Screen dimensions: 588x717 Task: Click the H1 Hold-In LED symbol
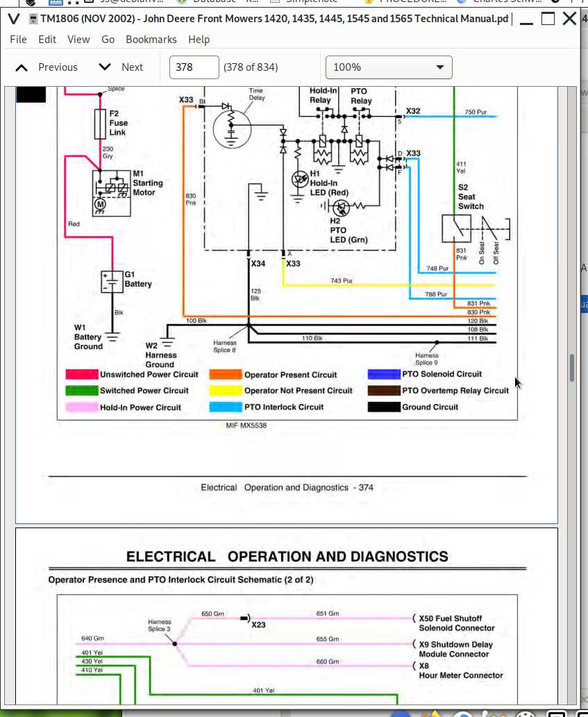[300, 180]
